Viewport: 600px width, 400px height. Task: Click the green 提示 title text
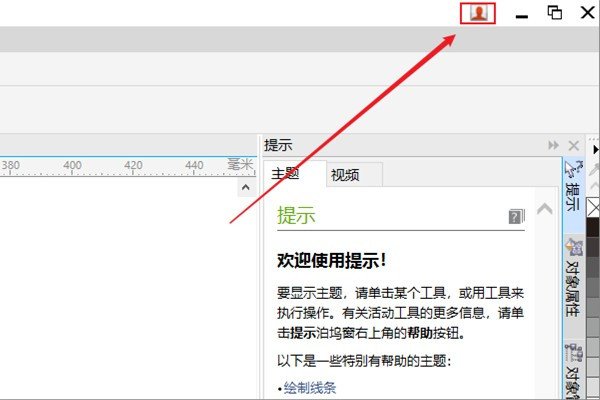tap(296, 215)
